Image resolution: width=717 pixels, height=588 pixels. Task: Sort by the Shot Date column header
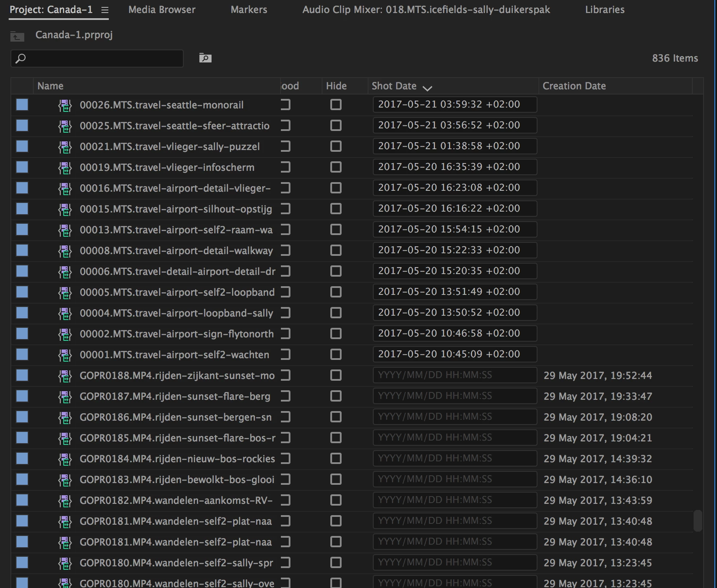click(394, 86)
